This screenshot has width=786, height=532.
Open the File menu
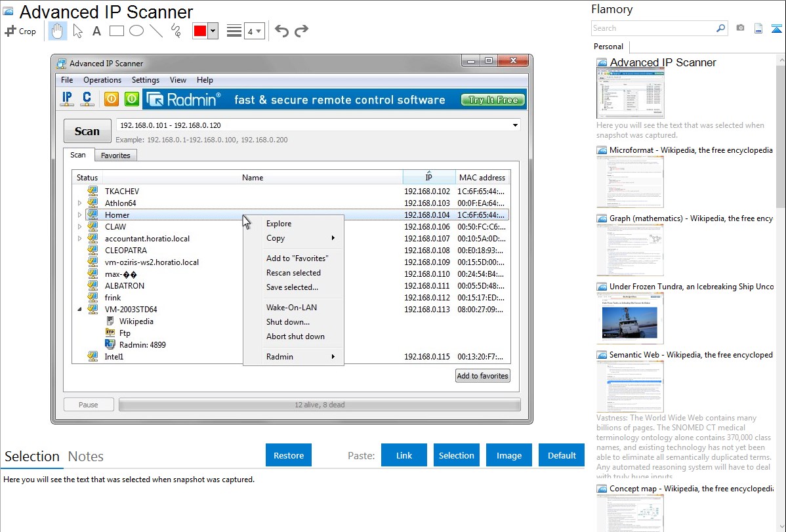67,80
